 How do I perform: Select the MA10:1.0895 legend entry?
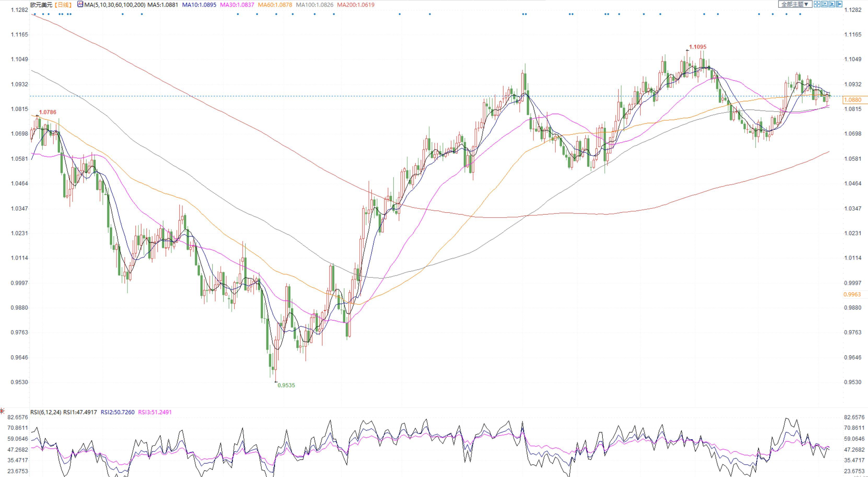199,5
